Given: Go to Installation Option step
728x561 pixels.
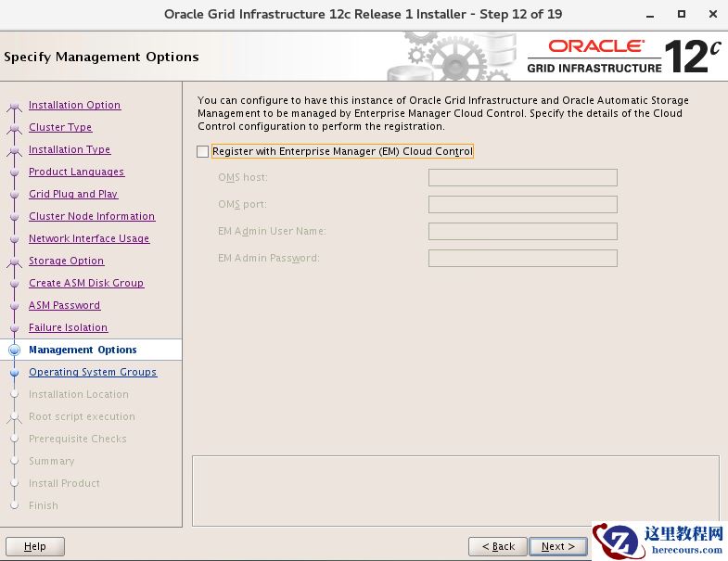Looking at the screenshot, I should pos(75,105).
